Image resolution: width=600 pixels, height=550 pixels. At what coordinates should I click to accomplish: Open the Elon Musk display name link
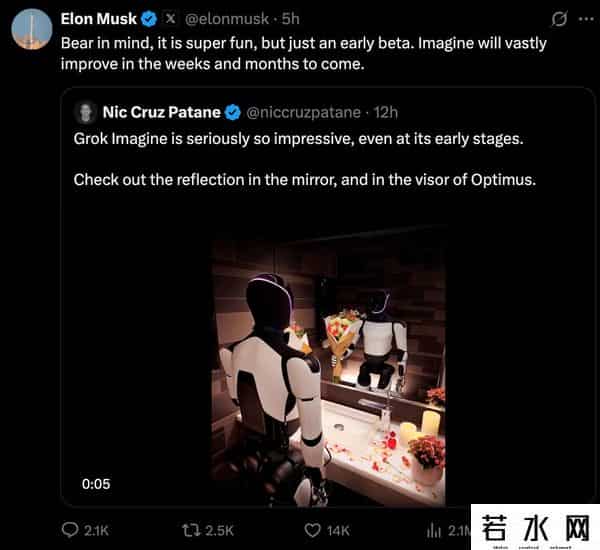pyautogui.click(x=99, y=19)
